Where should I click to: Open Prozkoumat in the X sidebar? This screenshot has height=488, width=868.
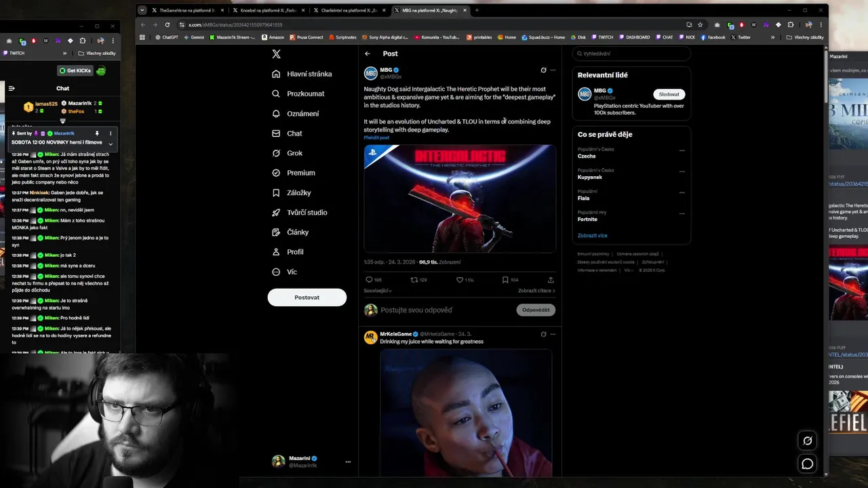(x=298, y=94)
